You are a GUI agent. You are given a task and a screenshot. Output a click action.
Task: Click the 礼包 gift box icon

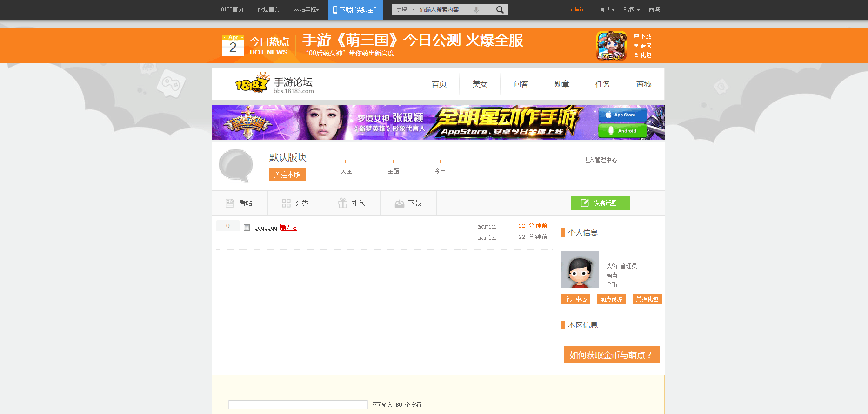click(343, 203)
